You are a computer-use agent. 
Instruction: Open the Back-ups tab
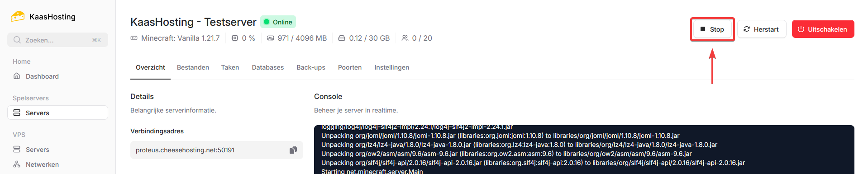tap(311, 67)
